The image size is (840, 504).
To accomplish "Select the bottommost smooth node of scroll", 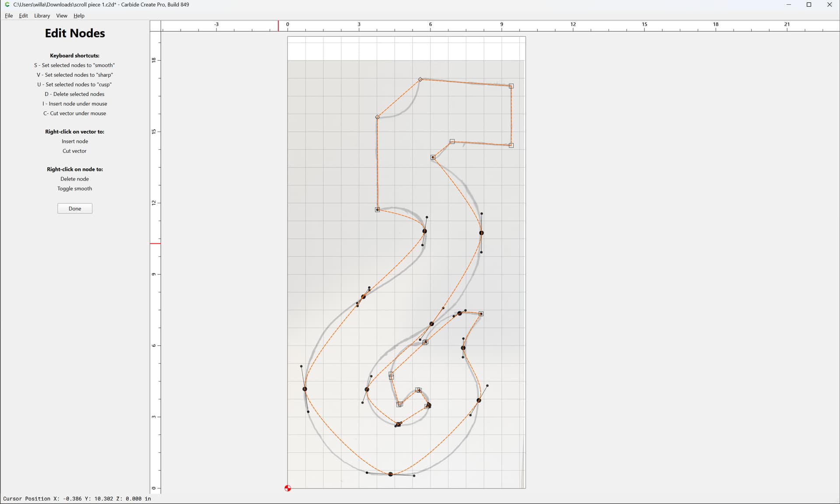I will (391, 474).
